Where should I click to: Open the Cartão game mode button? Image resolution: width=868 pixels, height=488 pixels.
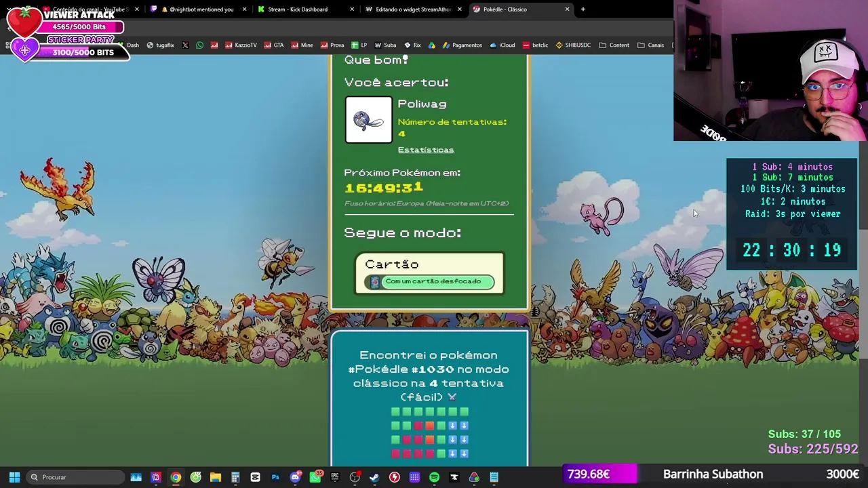tap(429, 273)
